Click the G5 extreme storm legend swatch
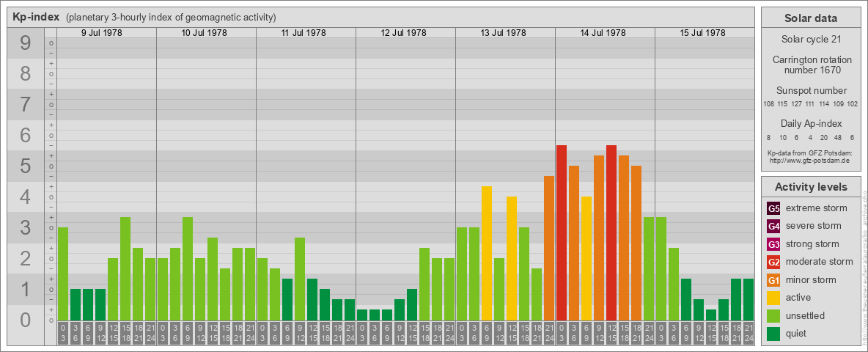Screen dimensions: 868x352 point(773,209)
